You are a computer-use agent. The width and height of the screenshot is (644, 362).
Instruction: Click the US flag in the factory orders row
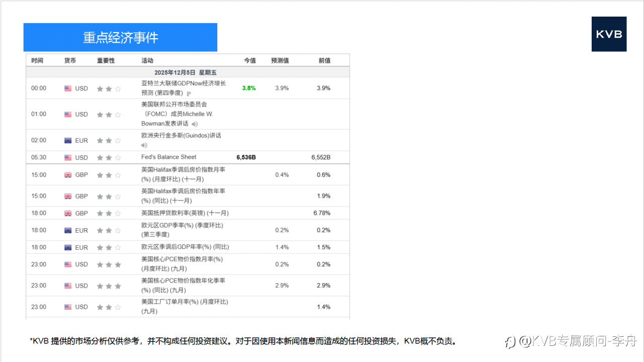68,307
